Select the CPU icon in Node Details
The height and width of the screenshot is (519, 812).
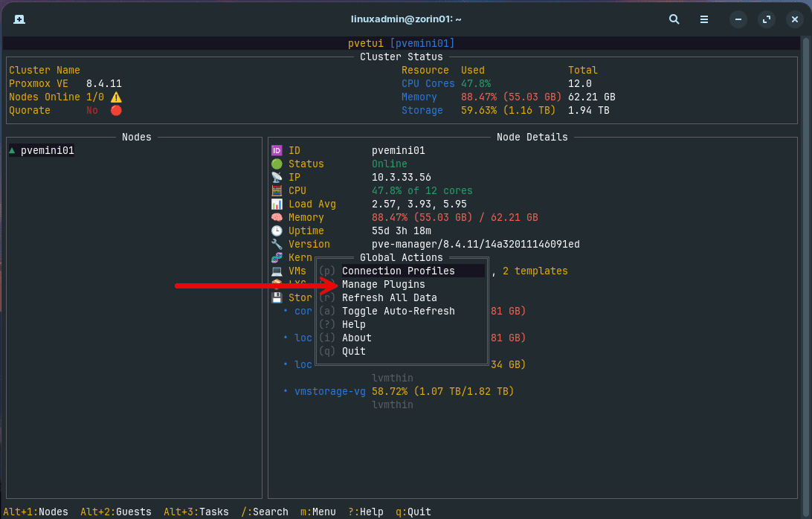tap(277, 190)
